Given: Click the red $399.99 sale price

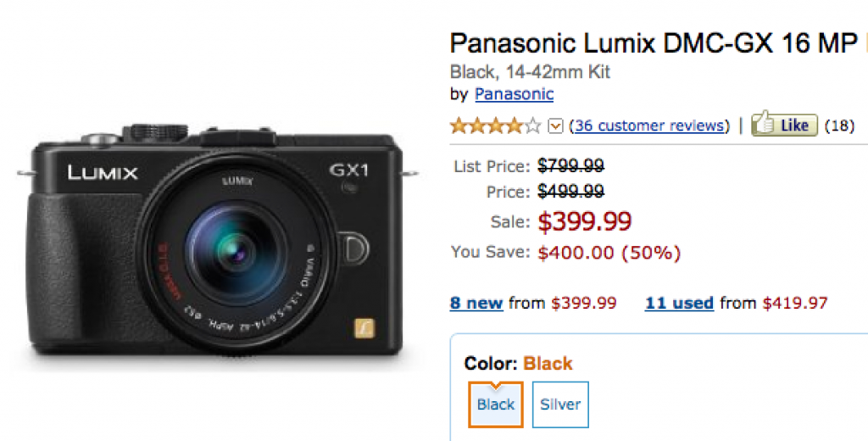Looking at the screenshot, I should (x=585, y=221).
